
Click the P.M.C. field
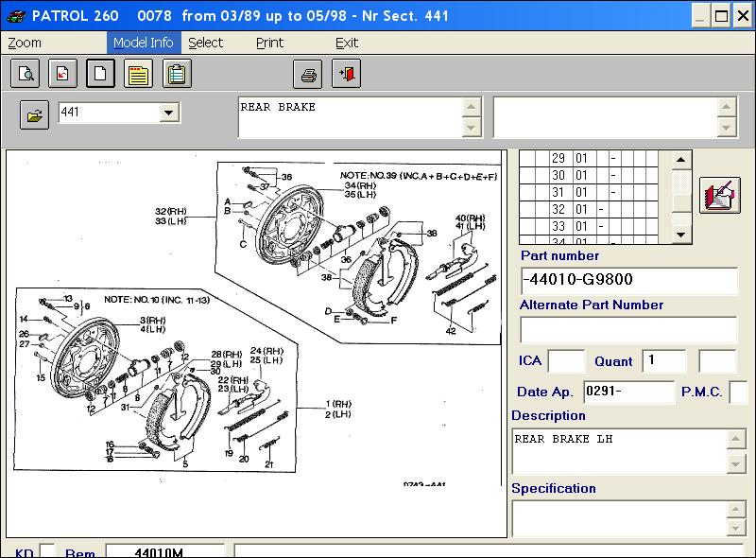tap(739, 392)
